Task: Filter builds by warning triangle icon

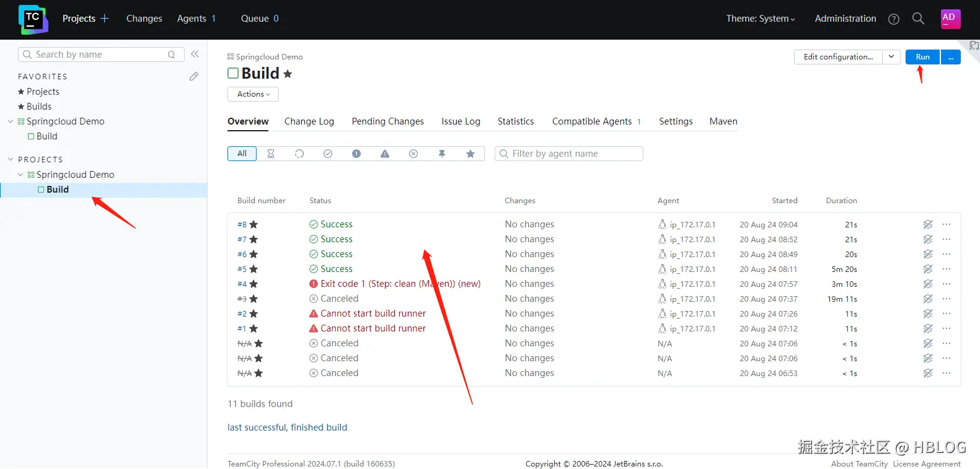Action: coord(385,154)
